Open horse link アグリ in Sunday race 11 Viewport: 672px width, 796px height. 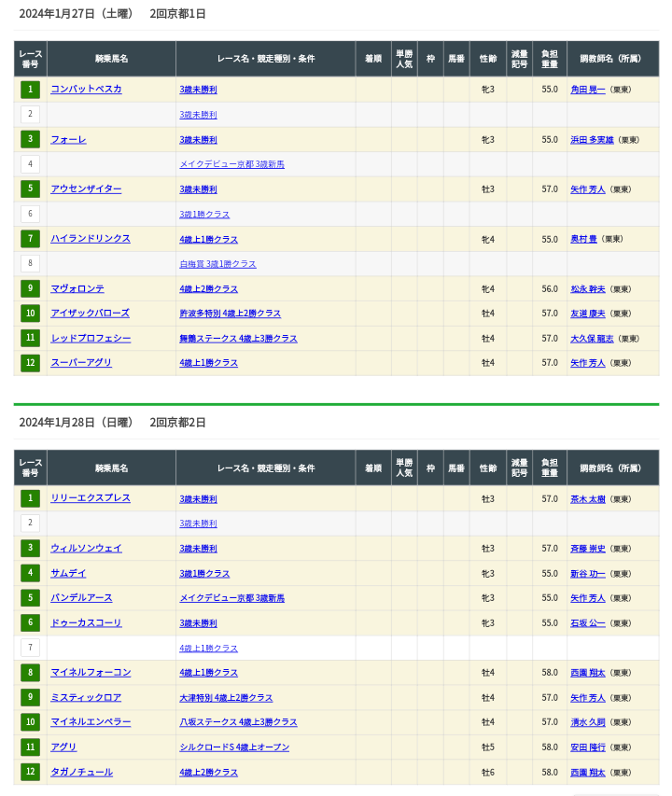63,747
